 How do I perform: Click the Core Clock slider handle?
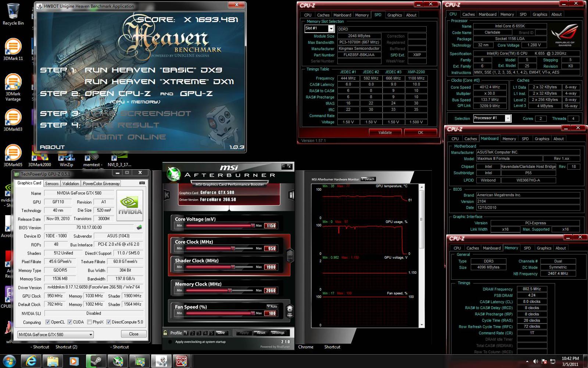[x=233, y=248]
